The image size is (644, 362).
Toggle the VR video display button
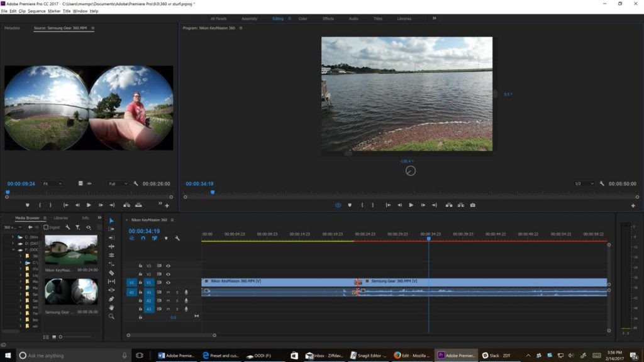click(338, 205)
